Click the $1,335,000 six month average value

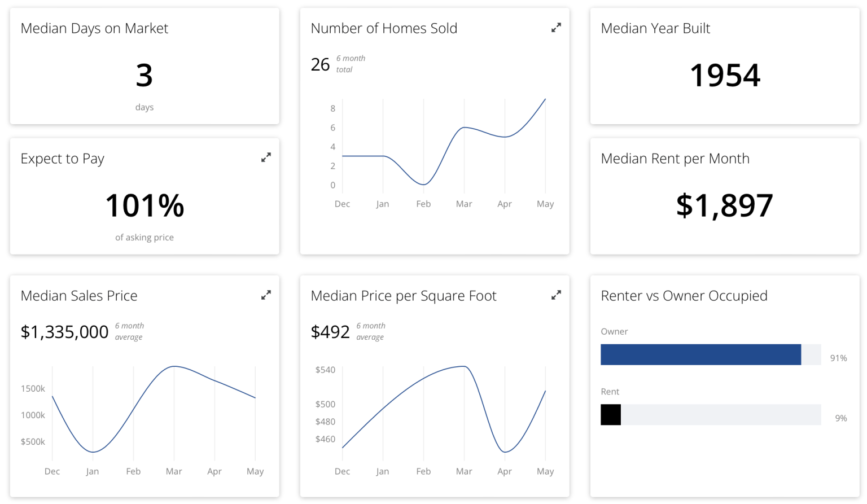(64, 332)
